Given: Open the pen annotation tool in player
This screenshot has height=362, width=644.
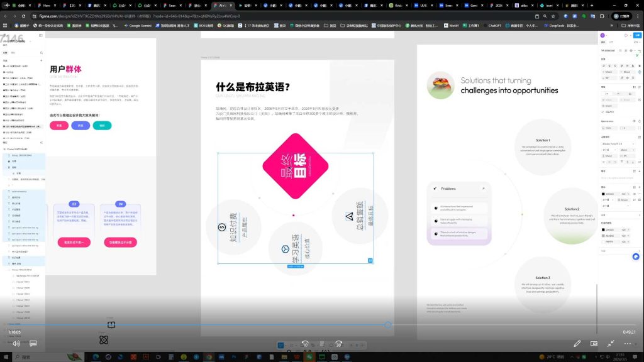Looking at the screenshot, I should click(577, 344).
